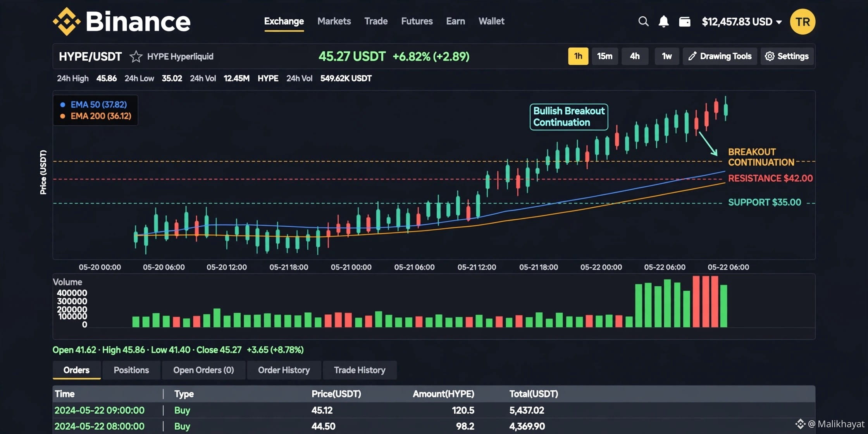
Task: Open notifications bell icon
Action: point(664,21)
